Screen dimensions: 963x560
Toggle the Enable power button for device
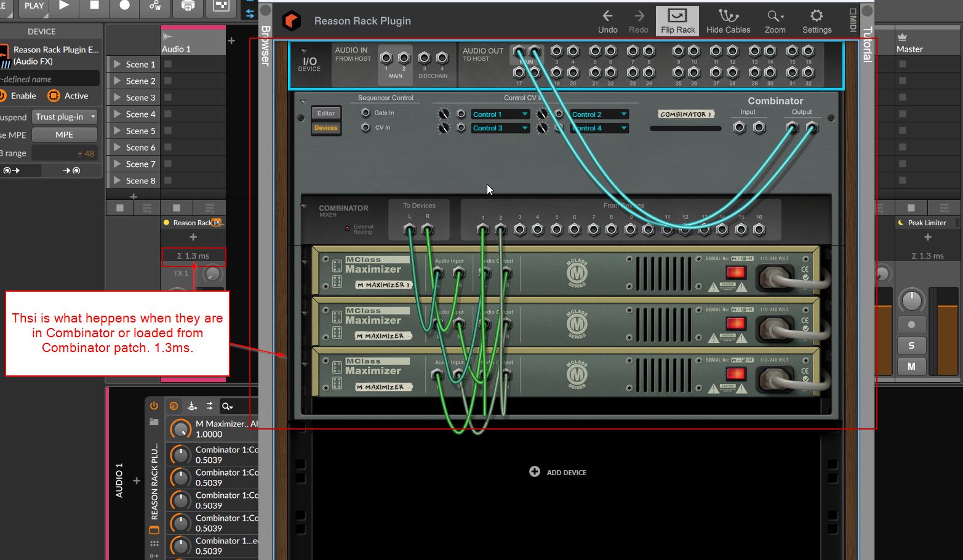[3, 96]
